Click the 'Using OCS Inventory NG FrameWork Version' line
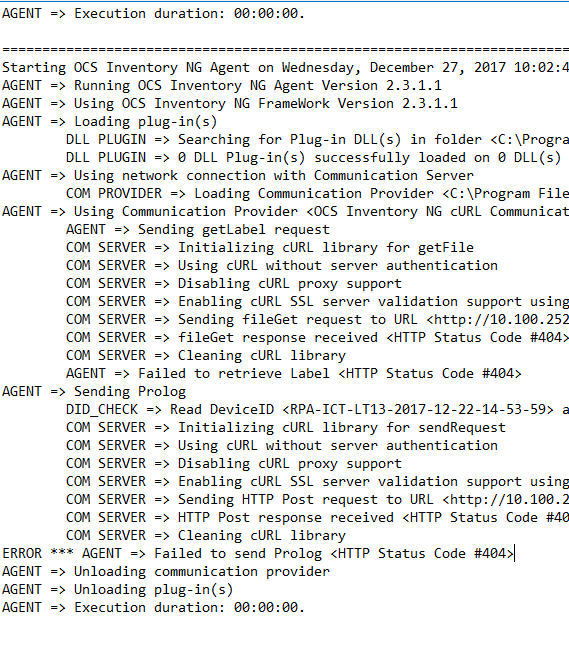The image size is (569, 660). point(230,104)
